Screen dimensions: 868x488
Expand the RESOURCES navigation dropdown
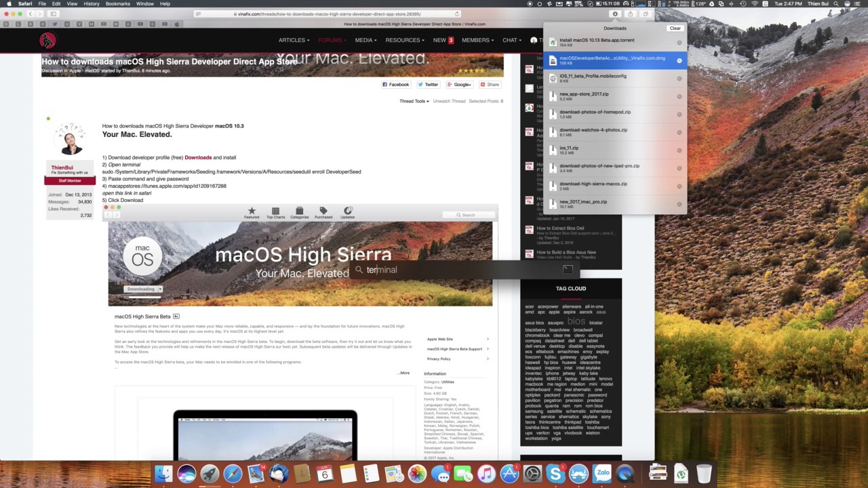point(405,40)
